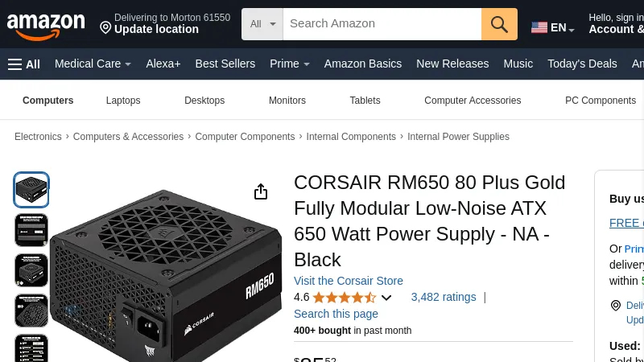Click the Search Amazon input field
This screenshot has width=644, height=362.
[382, 24]
